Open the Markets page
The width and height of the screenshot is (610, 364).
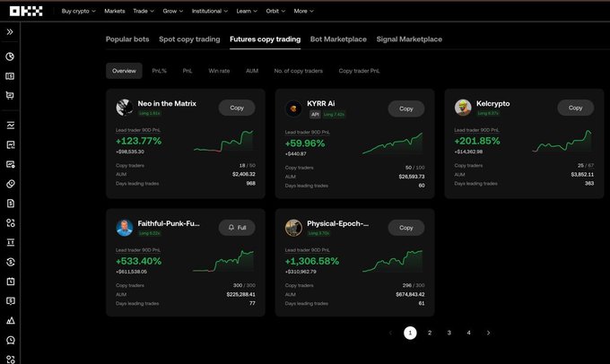pos(115,12)
